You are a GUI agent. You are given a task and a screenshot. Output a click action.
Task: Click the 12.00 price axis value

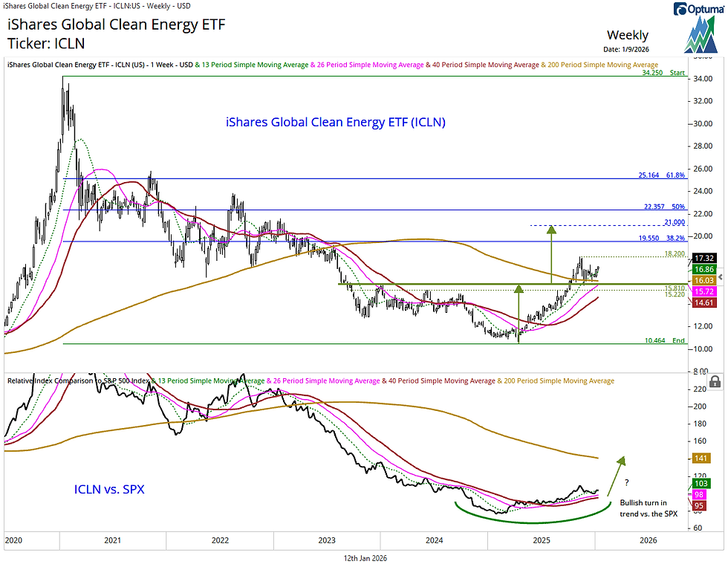(x=703, y=326)
